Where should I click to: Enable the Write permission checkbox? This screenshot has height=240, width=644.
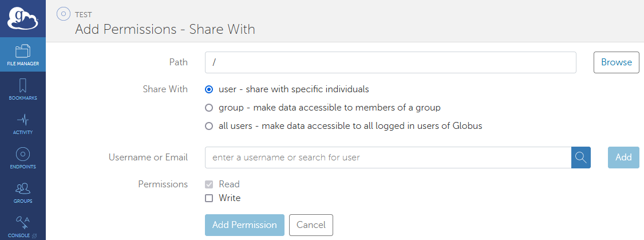point(209,198)
